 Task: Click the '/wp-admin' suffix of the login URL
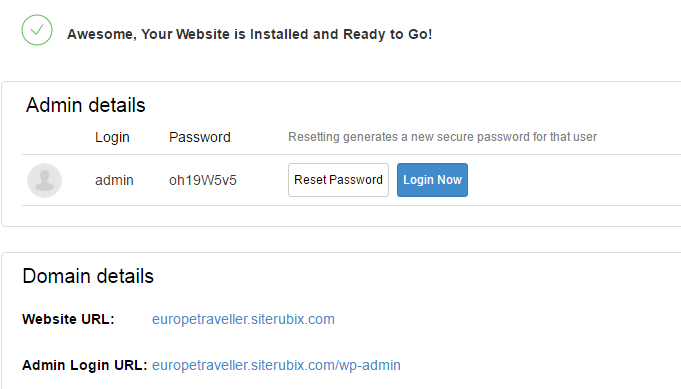[368, 365]
